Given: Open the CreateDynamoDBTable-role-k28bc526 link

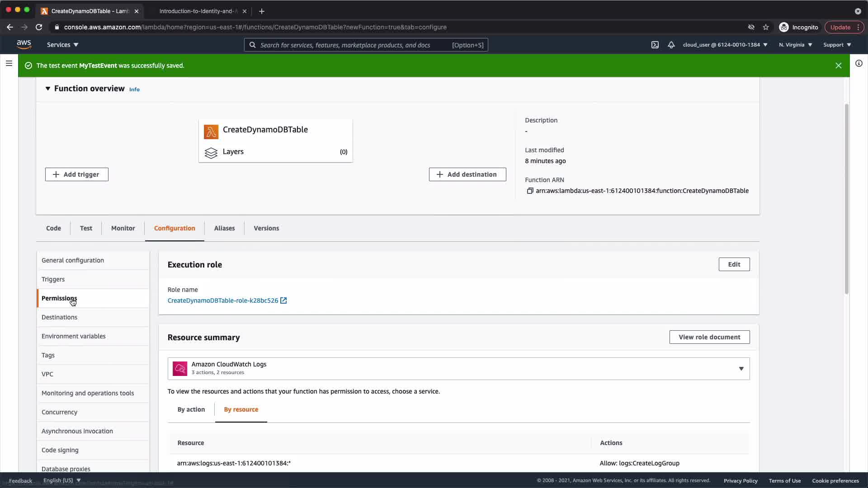Looking at the screenshot, I should [x=223, y=300].
